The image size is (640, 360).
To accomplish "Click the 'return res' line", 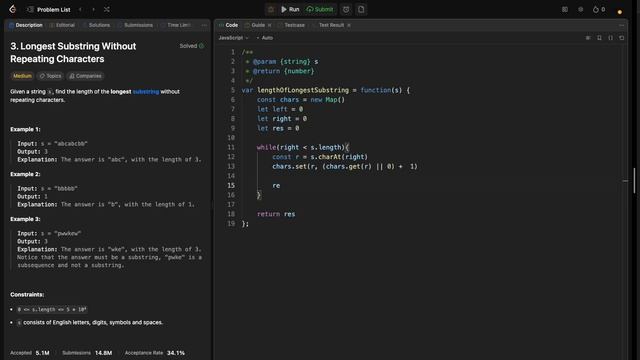I will pyautogui.click(x=276, y=214).
